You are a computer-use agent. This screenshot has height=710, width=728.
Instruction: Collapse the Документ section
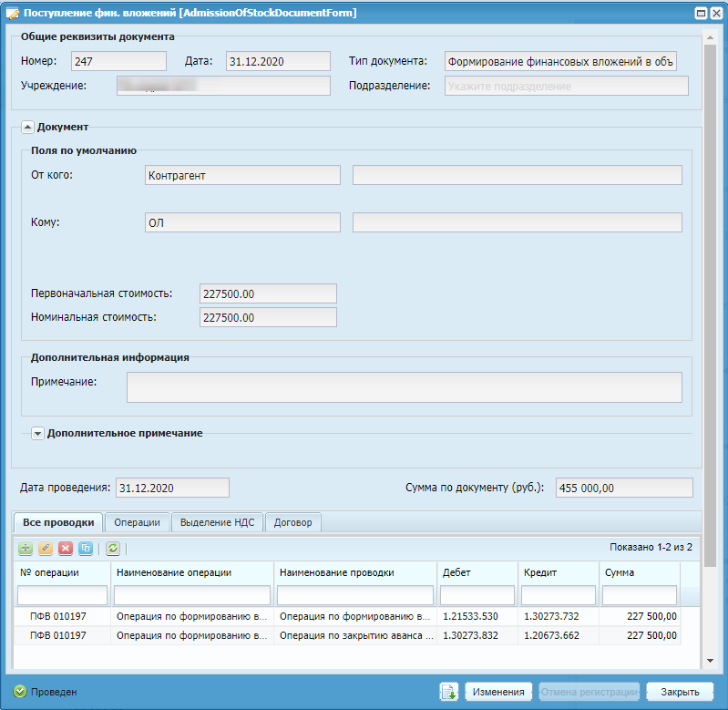[x=27, y=127]
